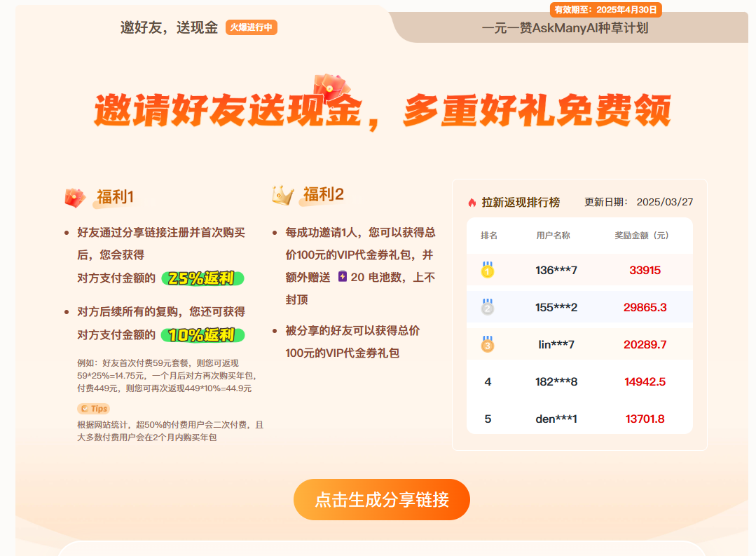Viewport: 756px width, 556px height.
Task: Click the purple battery icon before 20 电池数
Action: [343, 276]
